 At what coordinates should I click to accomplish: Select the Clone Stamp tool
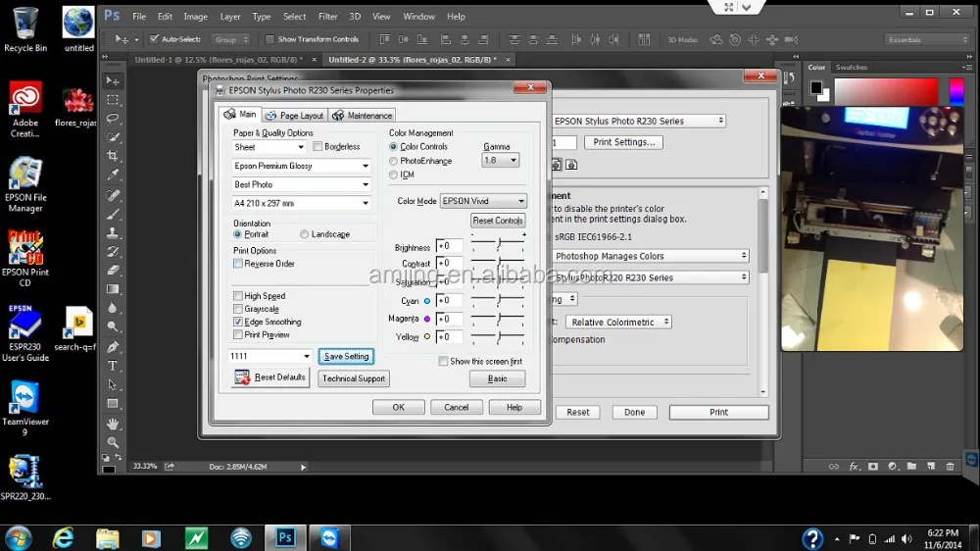[113, 232]
